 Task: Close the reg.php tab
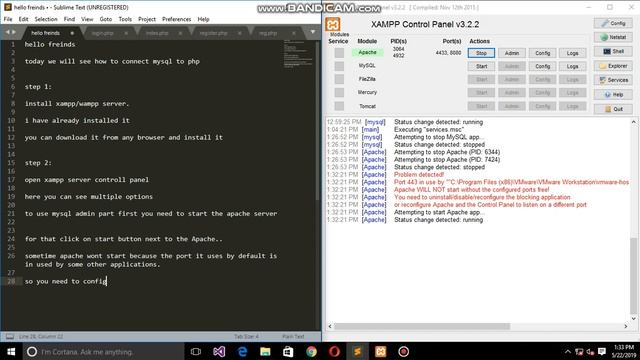pos(293,33)
